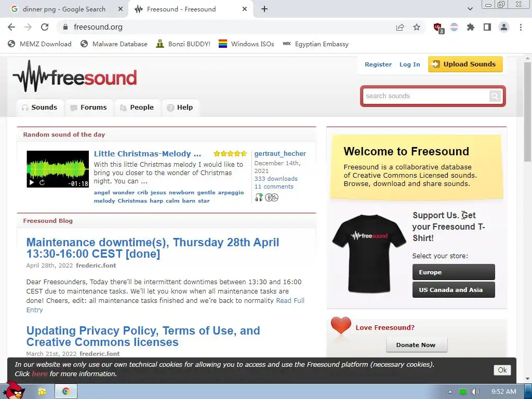Open a new browser tab
Image resolution: width=532 pixels, height=399 pixels.
(x=264, y=9)
